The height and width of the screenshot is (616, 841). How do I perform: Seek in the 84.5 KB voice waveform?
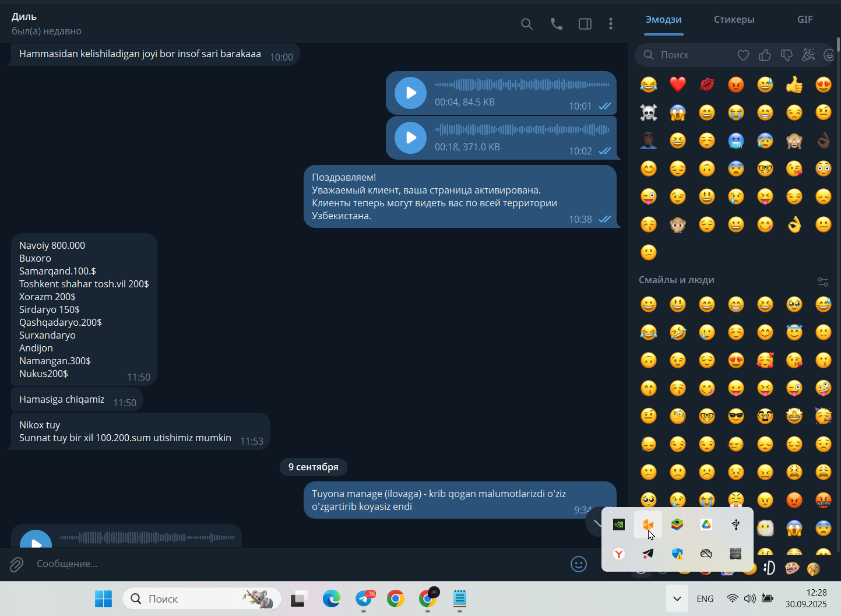522,85
